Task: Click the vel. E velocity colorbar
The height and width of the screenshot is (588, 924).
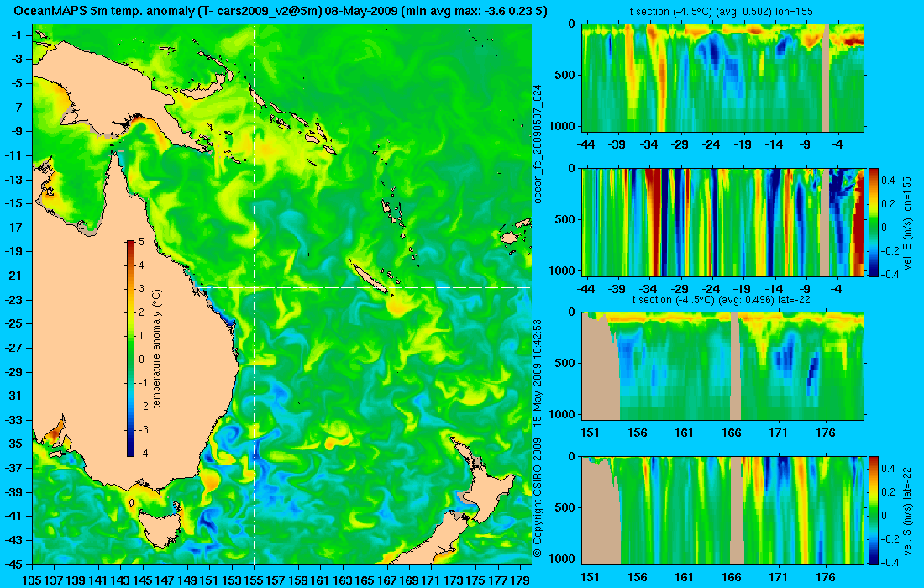Action: tap(874, 222)
